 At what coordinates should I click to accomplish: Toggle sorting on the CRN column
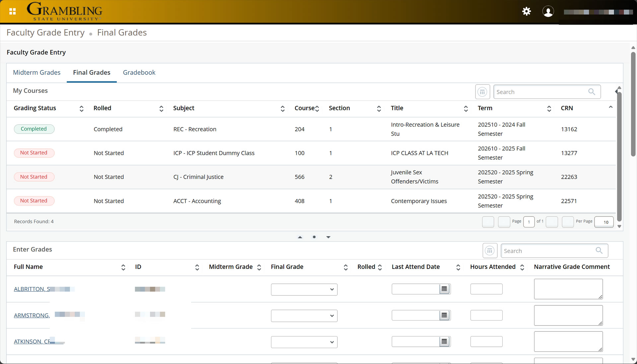pos(610,107)
